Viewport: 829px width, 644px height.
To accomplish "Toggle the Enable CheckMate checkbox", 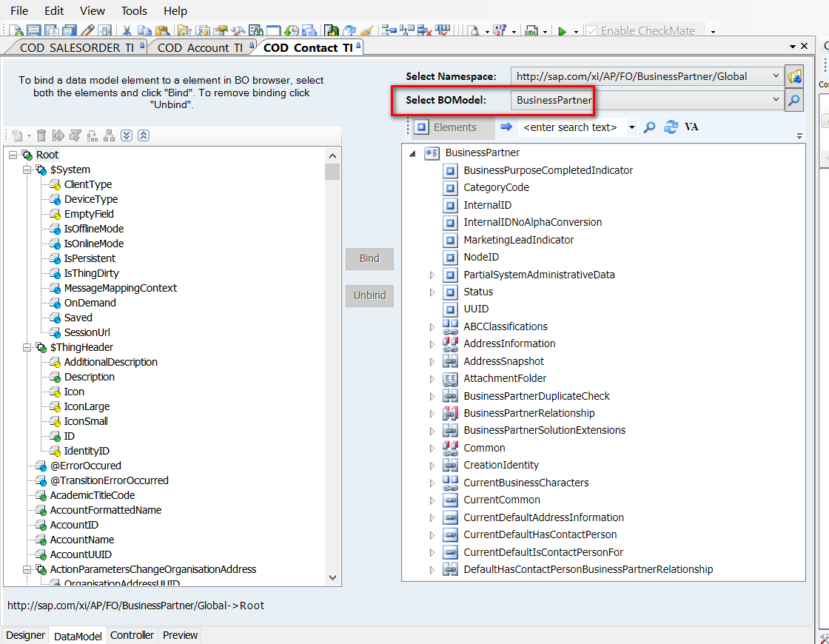I will click(591, 31).
